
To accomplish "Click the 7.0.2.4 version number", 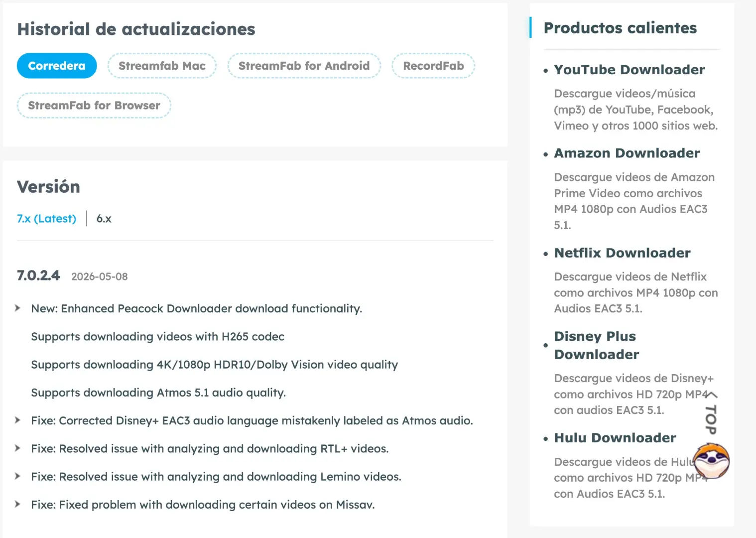I will click(x=38, y=275).
